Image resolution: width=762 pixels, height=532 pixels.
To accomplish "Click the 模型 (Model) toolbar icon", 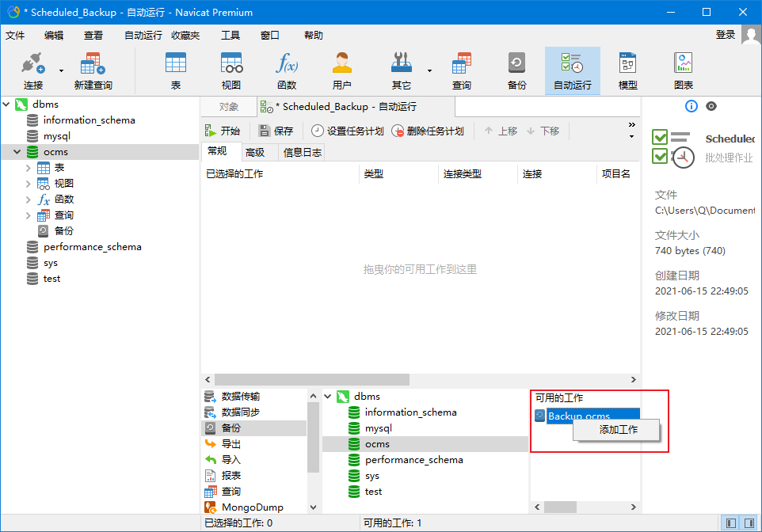I will [x=627, y=70].
